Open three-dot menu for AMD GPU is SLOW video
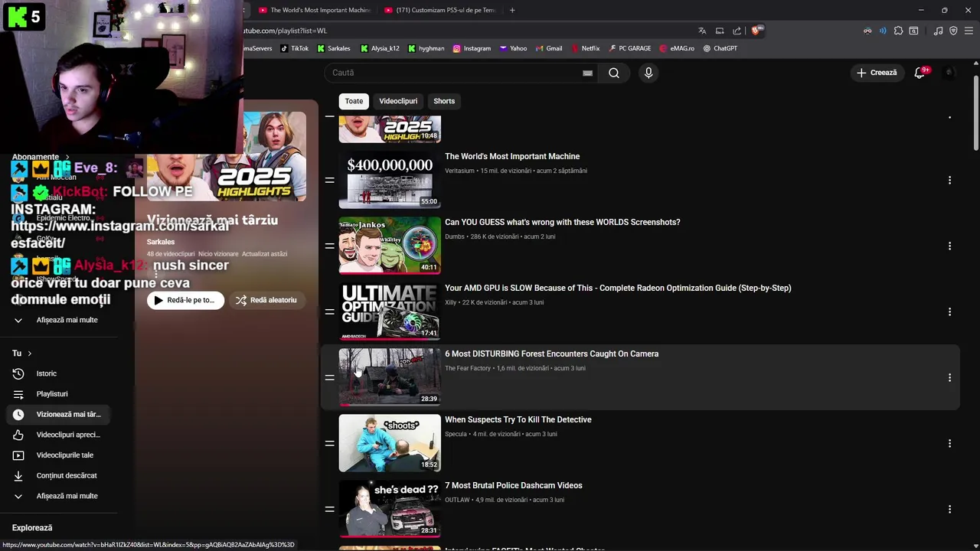 [949, 311]
